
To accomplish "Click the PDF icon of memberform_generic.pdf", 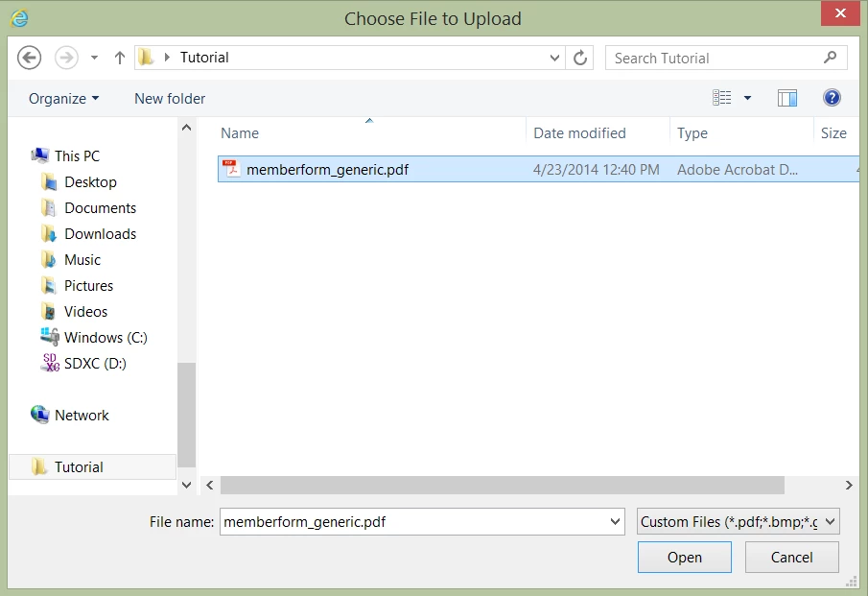I will (231, 169).
